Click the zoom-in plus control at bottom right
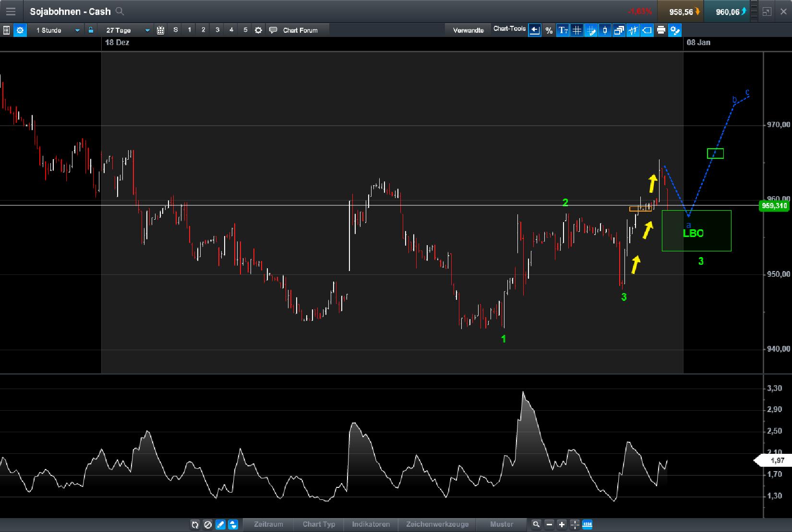This screenshot has width=792, height=532. pos(561,525)
